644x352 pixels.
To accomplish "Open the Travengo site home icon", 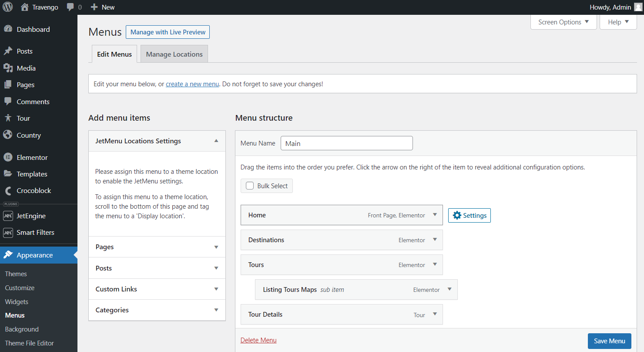I will (25, 7).
